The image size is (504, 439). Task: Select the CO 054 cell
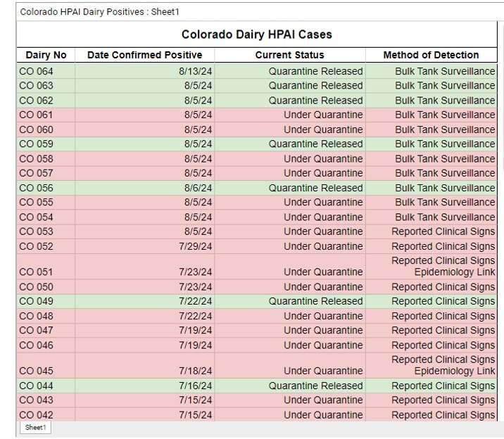(46, 217)
